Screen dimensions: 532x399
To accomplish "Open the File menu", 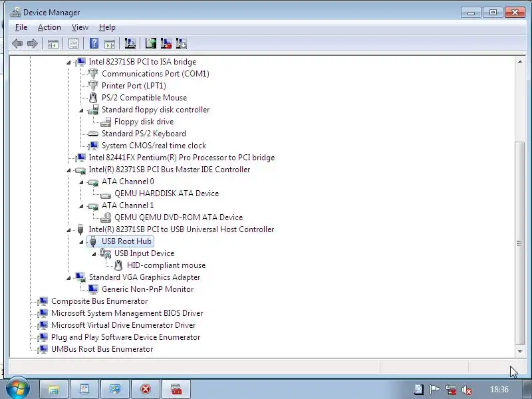I will click(x=21, y=27).
